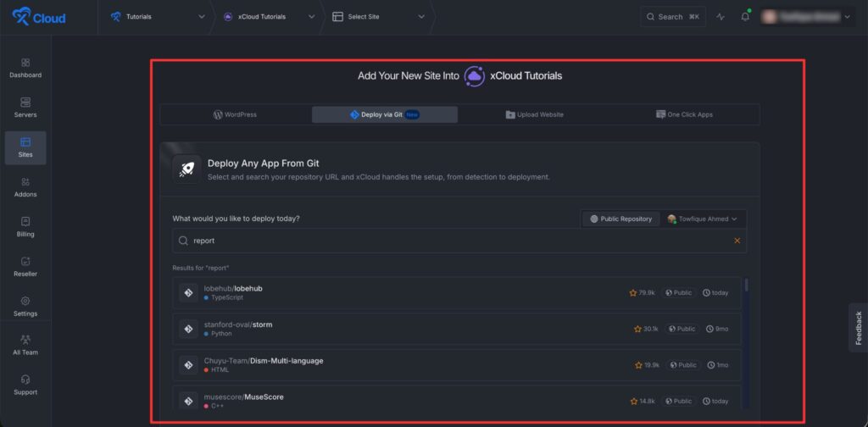Open the user account dropdown in header
Screen dimensions: 868x427
805,17
